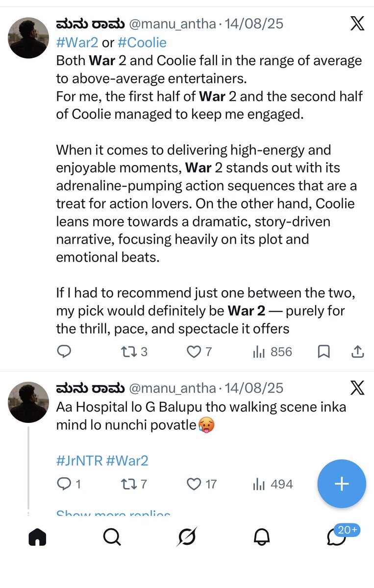This screenshot has height=588, width=374.
Task: Repost the War 2 or Coolie post
Action: (134, 351)
